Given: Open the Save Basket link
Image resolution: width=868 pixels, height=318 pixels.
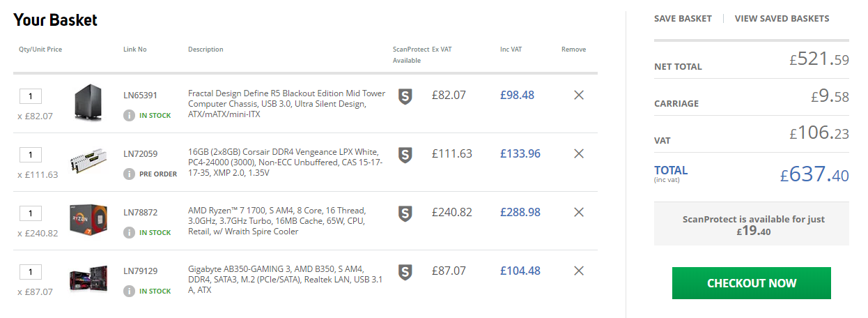Looking at the screenshot, I should pyautogui.click(x=683, y=19).
